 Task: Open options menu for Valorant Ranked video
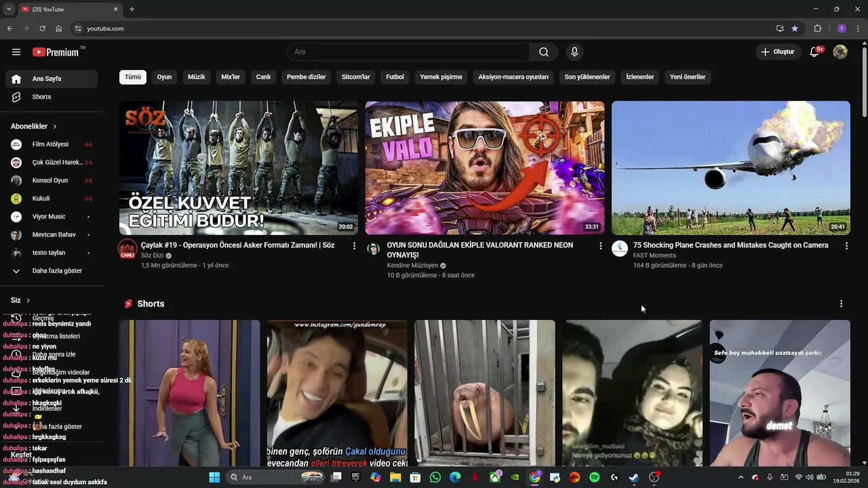tap(600, 246)
